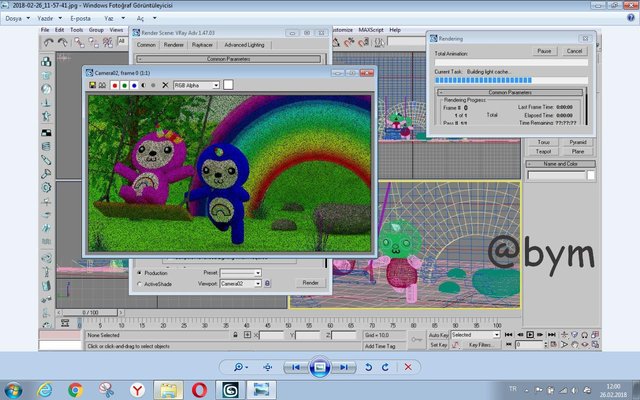Click the clone rendered frame window icon
Image resolution: width=640 pixels, height=400 pixels.
point(102,86)
